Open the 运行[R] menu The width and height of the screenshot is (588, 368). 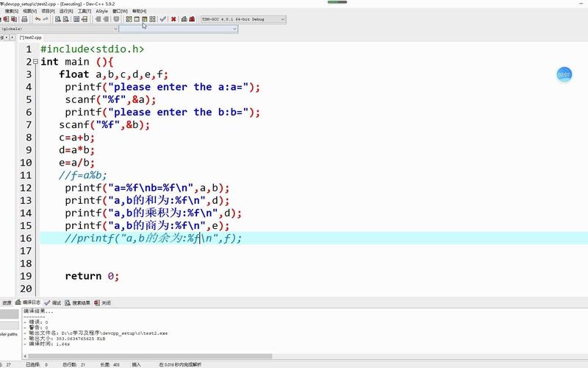click(x=66, y=11)
